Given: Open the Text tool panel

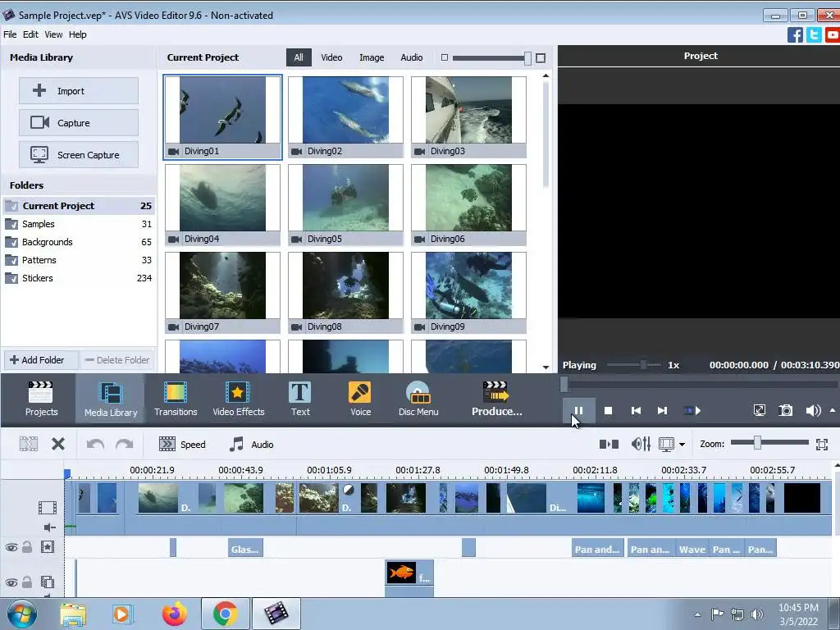Looking at the screenshot, I should [300, 399].
